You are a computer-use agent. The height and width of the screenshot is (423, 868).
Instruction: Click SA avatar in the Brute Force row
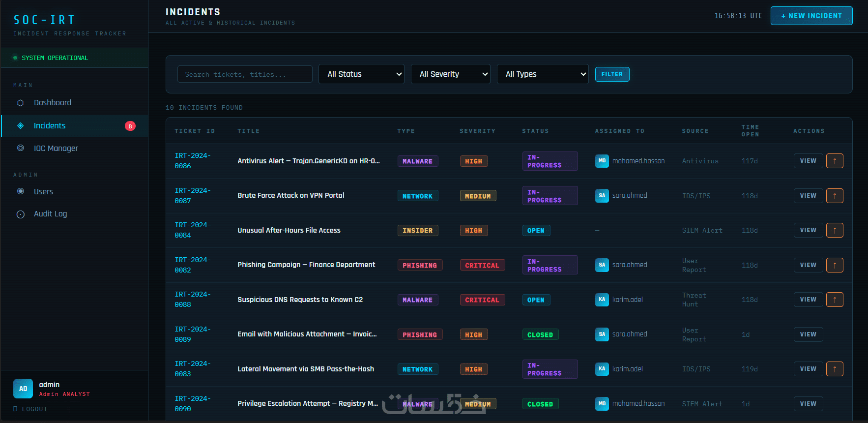click(602, 196)
